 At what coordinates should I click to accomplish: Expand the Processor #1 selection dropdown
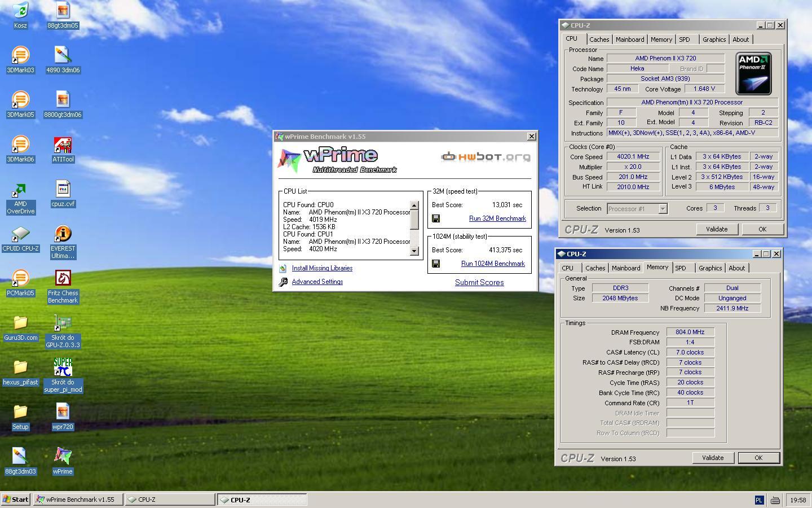(x=663, y=209)
